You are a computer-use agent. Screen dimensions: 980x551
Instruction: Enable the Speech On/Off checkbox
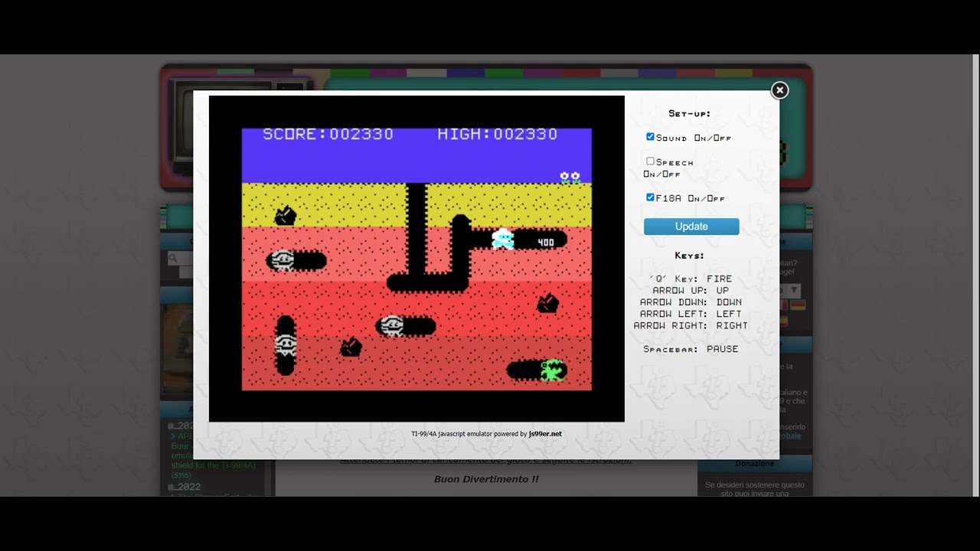pyautogui.click(x=650, y=161)
